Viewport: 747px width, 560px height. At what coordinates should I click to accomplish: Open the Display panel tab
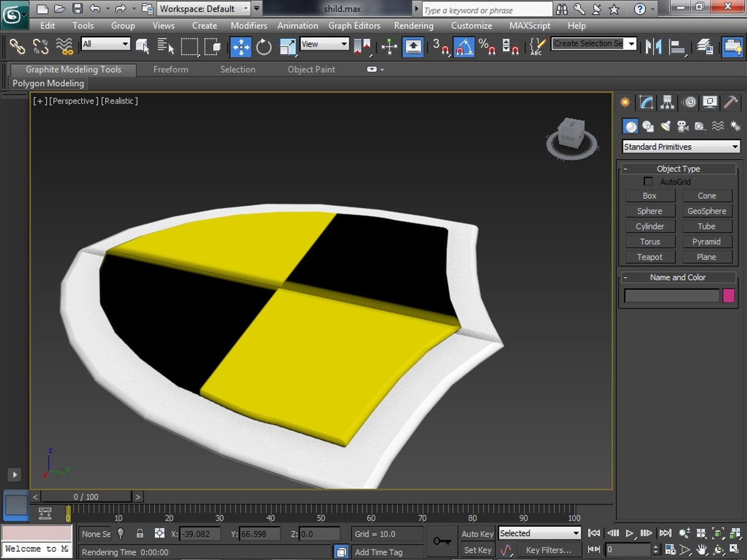(710, 102)
